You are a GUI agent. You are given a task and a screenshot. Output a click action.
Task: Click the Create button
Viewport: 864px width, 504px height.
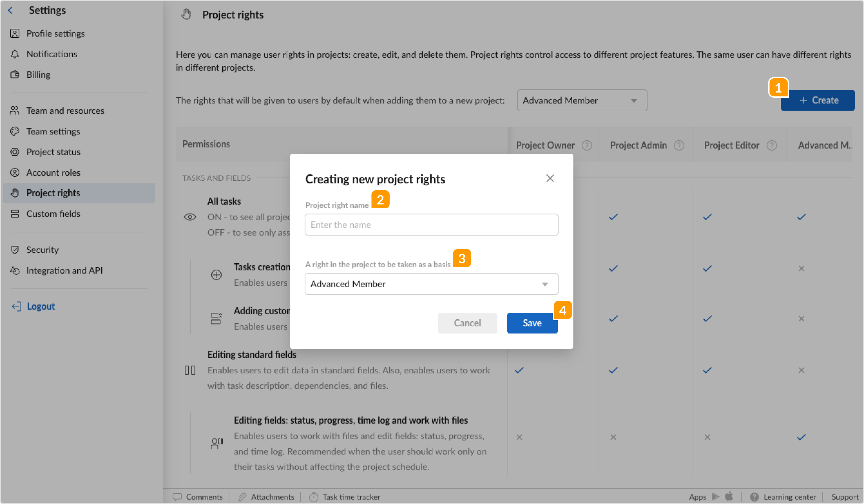click(817, 100)
